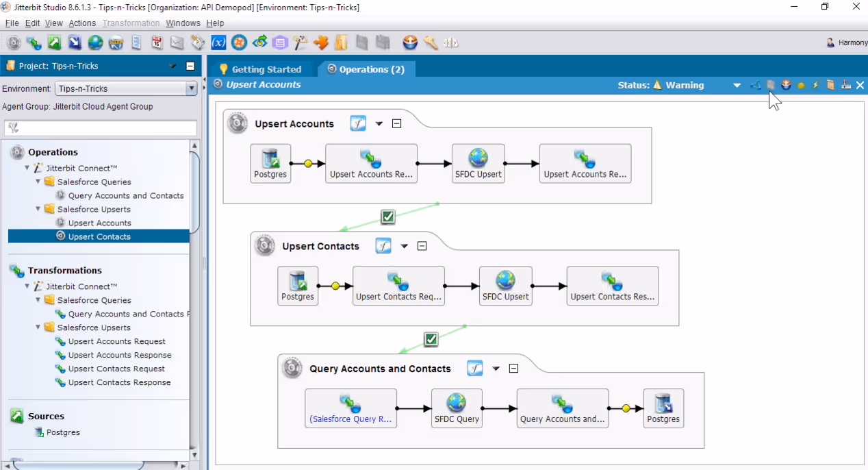Close the Upsert Accounts operation view
This screenshot has height=470, width=868.
(860, 85)
